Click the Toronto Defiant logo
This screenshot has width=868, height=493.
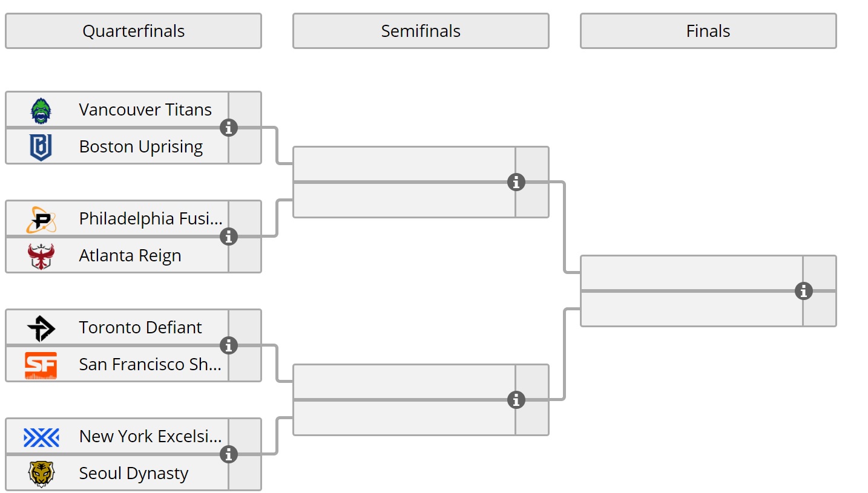pos(41,328)
